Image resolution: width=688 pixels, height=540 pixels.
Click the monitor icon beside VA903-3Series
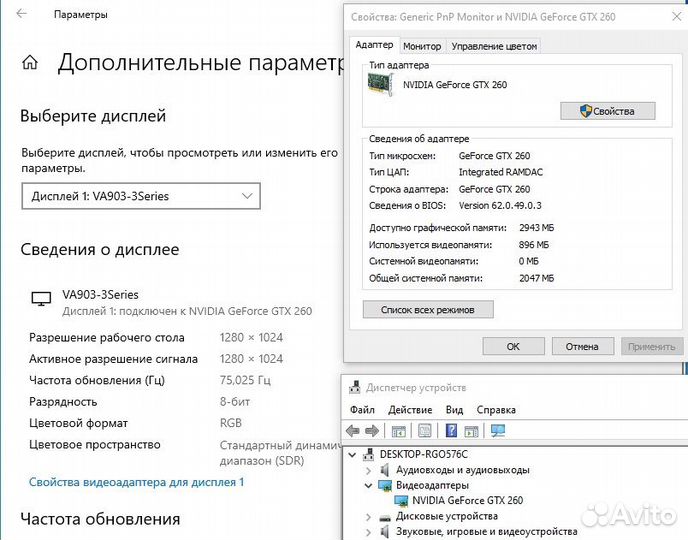pos(41,299)
